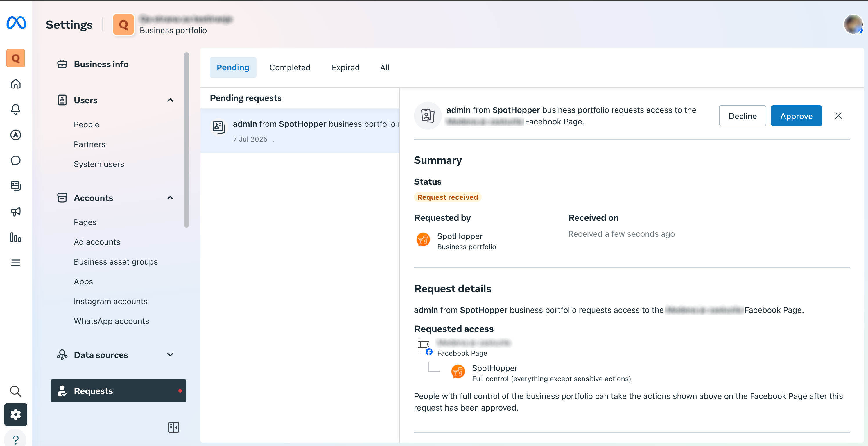Open the content posts icon in left rail
The width and height of the screenshot is (868, 446).
pyautogui.click(x=15, y=186)
